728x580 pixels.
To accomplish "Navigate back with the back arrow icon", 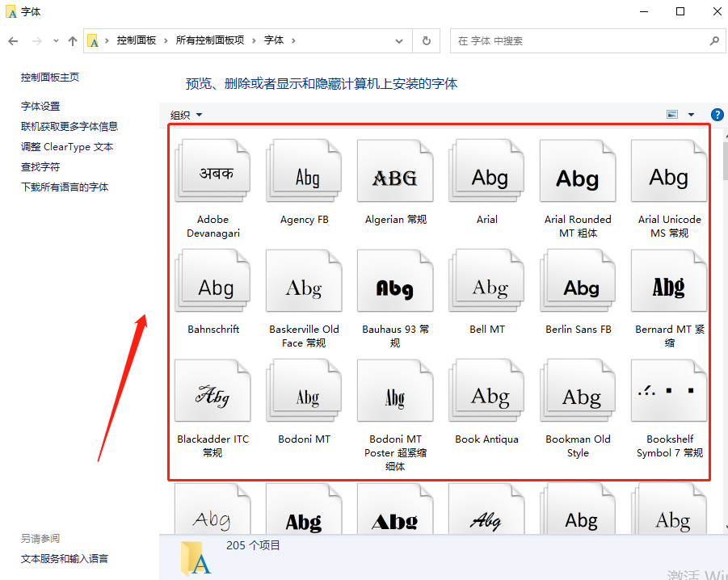I will click(x=15, y=40).
